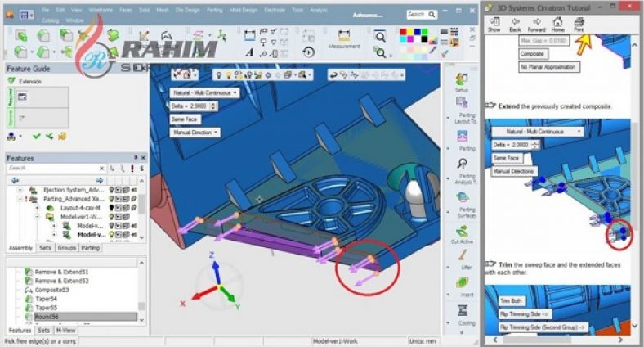644x347 pixels.
Task: Go Forward in the Cimatron Tutorial window
Action: click(x=536, y=25)
